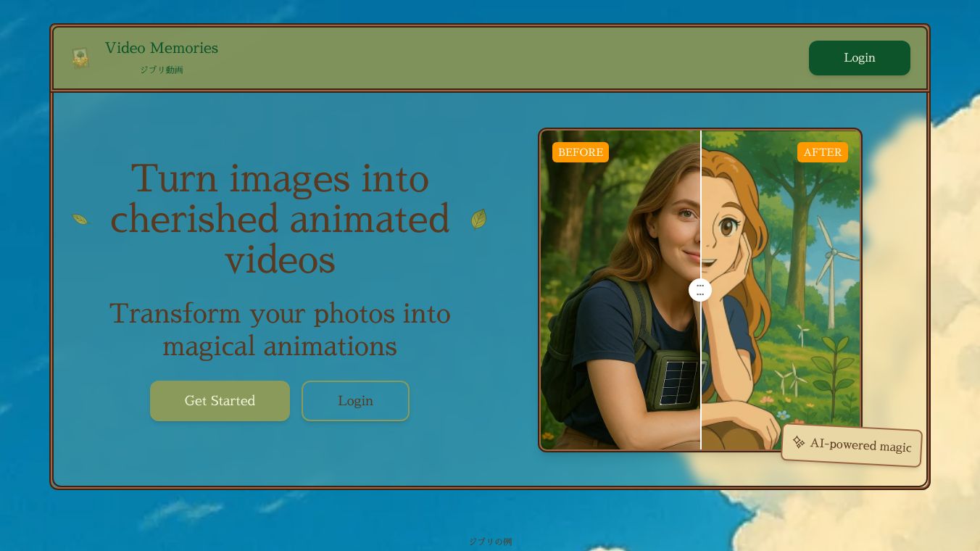Click the outlined Login button below the subtitle
Screen dimensions: 980x551
pos(355,401)
